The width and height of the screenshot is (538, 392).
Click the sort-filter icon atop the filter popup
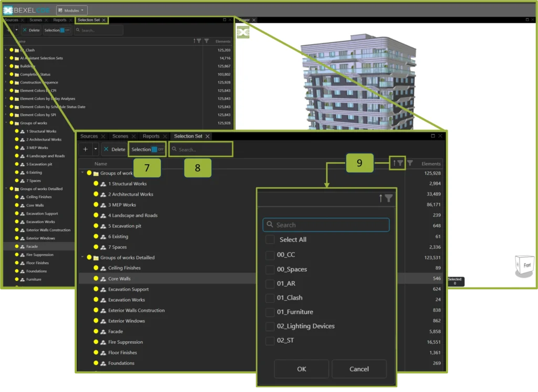click(x=386, y=198)
